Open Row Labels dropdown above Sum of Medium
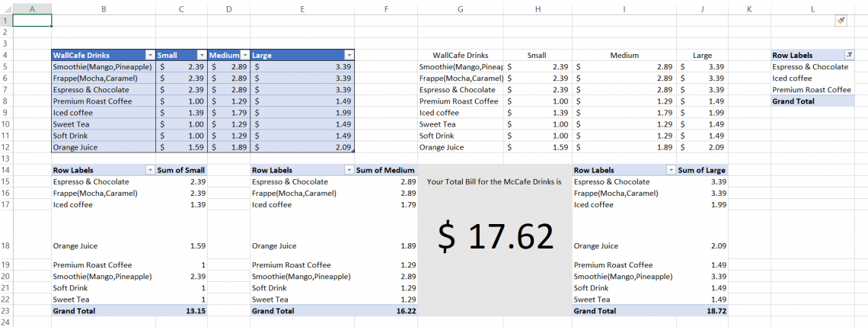The image size is (868, 327). pyautogui.click(x=349, y=171)
